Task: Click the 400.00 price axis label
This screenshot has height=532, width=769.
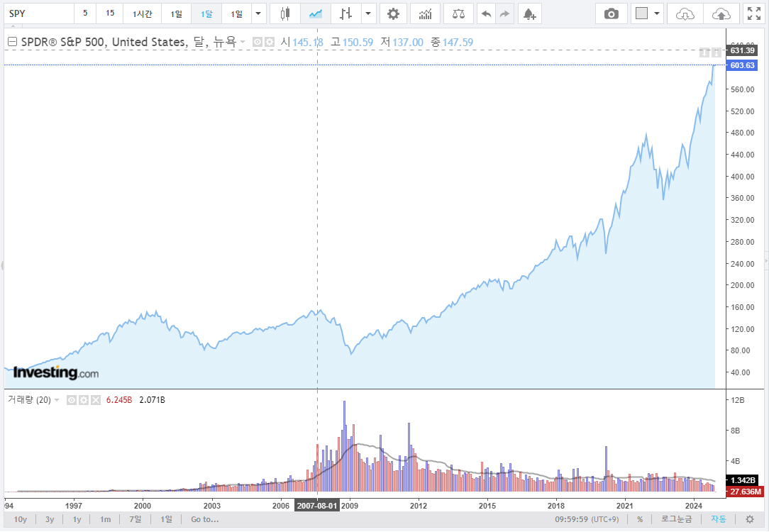Action: click(742, 177)
